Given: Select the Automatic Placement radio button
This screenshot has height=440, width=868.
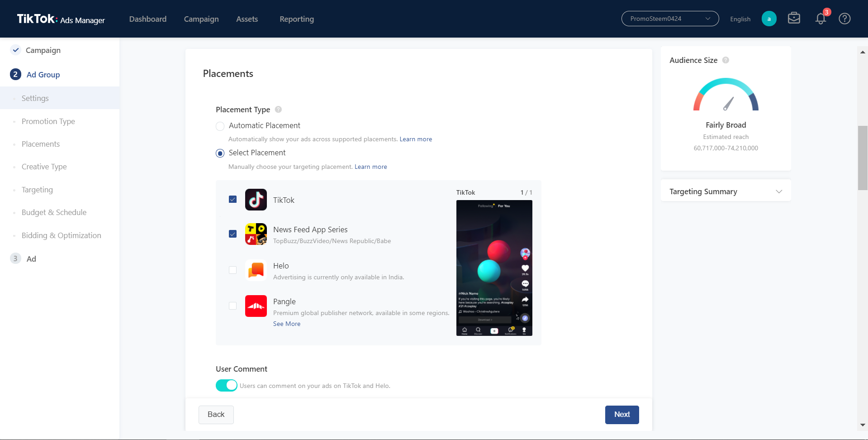Looking at the screenshot, I should tap(220, 126).
